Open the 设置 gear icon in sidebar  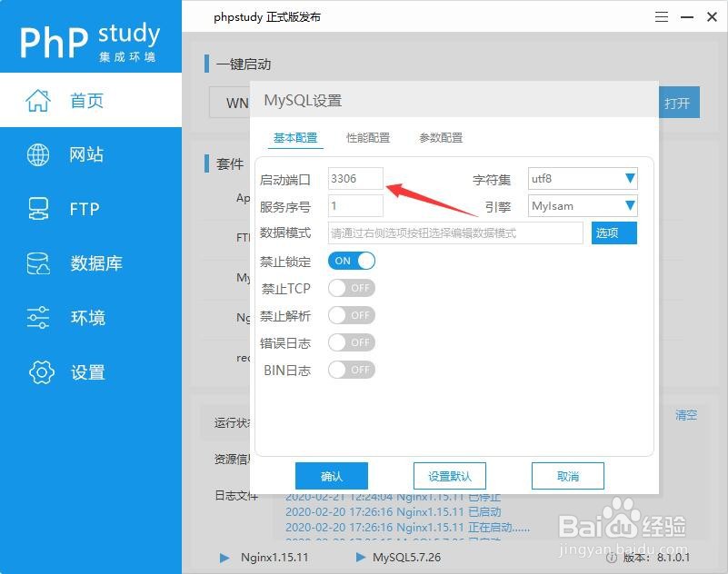pyautogui.click(x=41, y=372)
